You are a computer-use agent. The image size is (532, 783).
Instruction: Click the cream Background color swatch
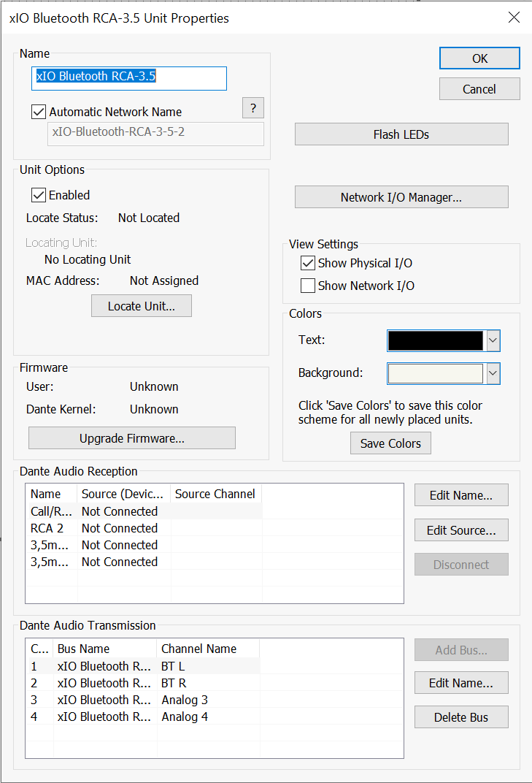click(x=436, y=373)
